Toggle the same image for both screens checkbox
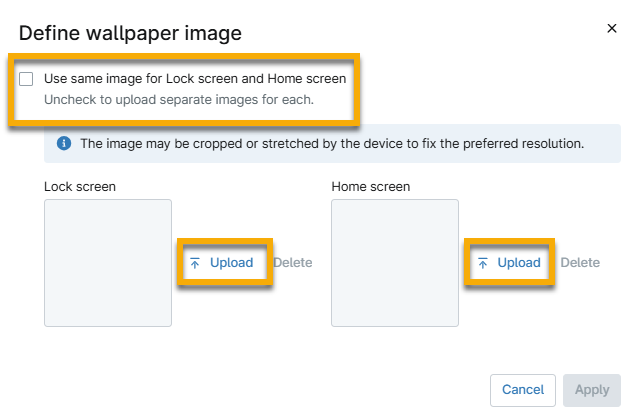Image resolution: width=636 pixels, height=418 pixels. [x=27, y=79]
